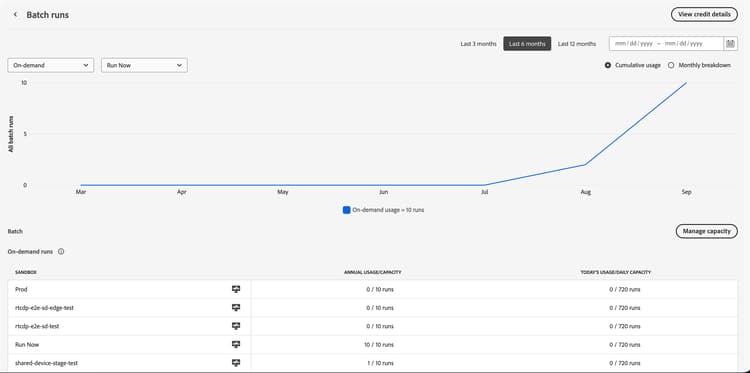Click the Mar label on the chart axis
The width and height of the screenshot is (750, 373).
coord(80,192)
